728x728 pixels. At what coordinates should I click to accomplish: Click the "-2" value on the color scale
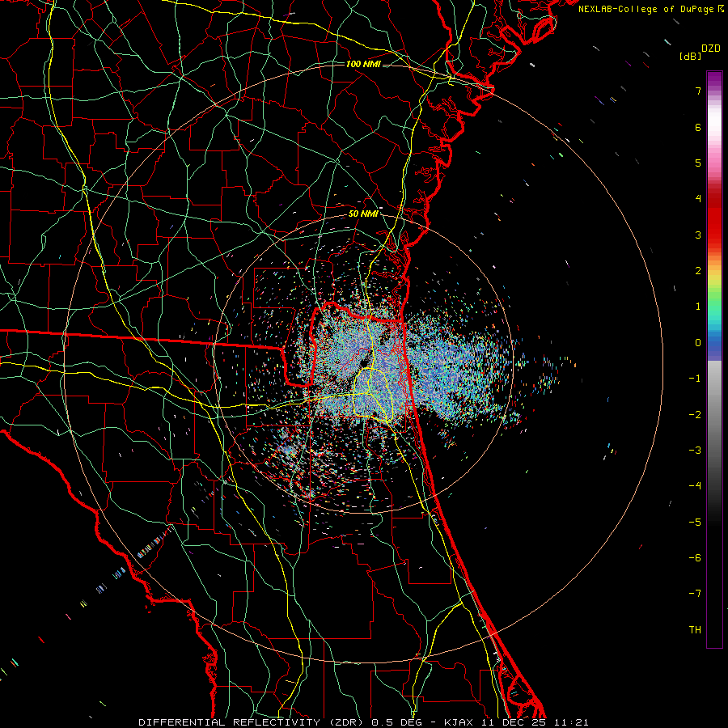pos(695,415)
